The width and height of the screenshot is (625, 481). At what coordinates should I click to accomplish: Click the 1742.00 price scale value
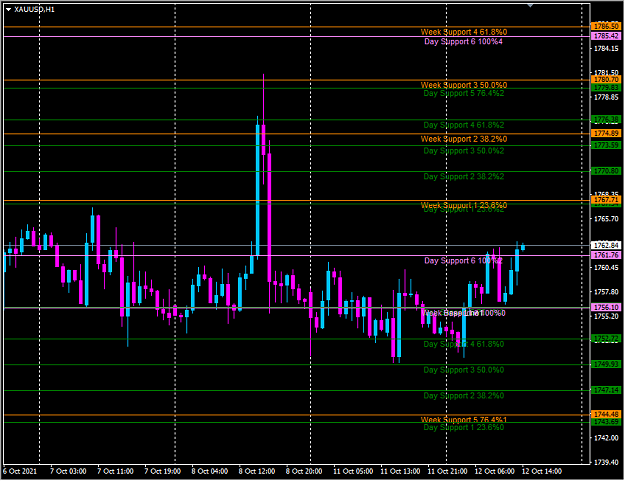click(606, 438)
